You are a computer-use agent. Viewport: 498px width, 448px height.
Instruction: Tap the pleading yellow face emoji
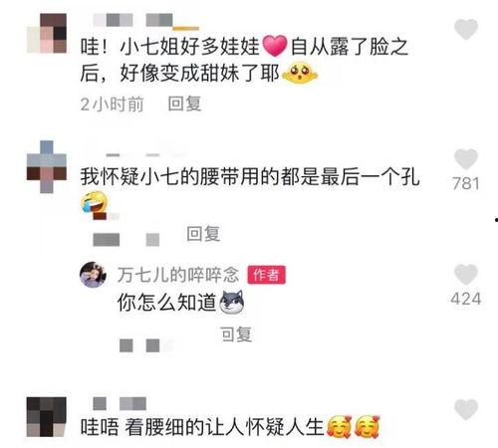coord(300,73)
